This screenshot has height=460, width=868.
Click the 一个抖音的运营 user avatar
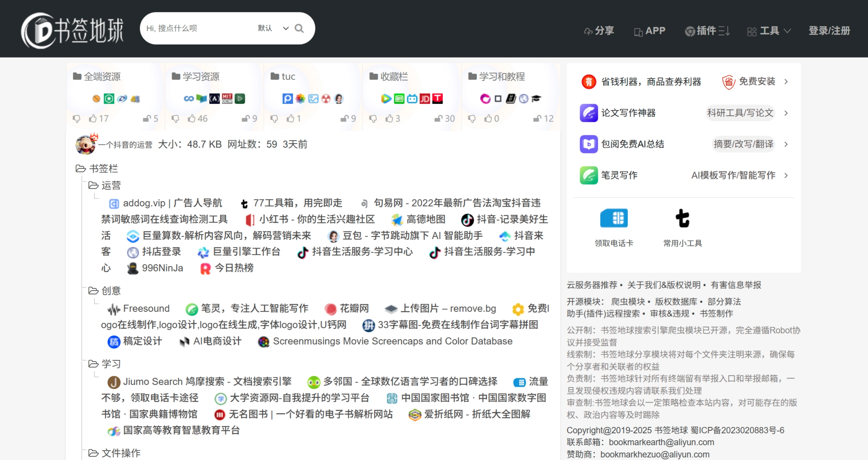click(85, 144)
